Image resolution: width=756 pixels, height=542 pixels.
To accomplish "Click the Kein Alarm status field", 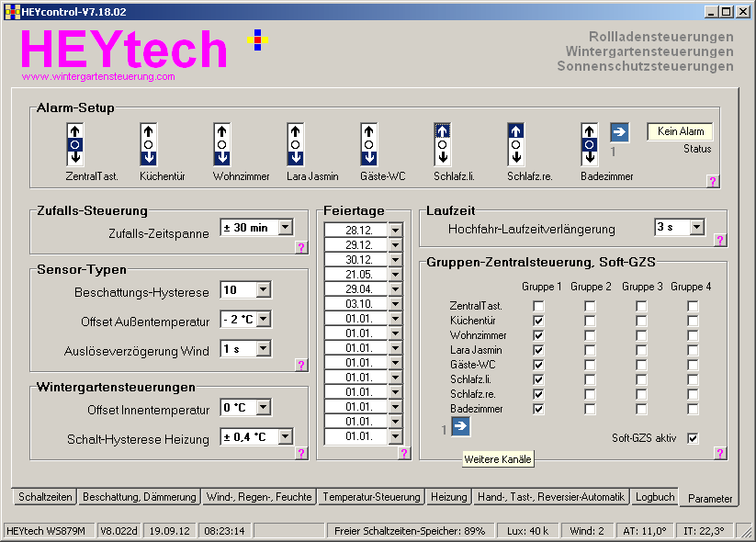I will (x=681, y=131).
